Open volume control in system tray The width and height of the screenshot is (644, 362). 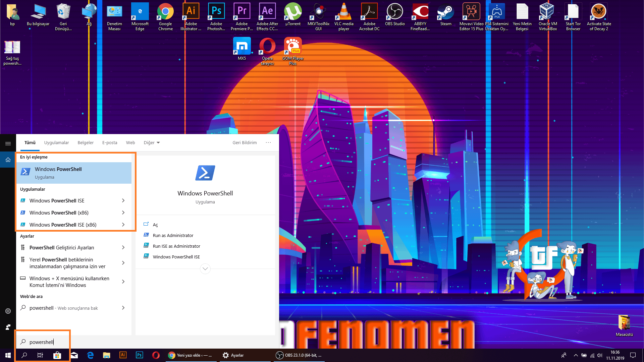click(x=600, y=355)
